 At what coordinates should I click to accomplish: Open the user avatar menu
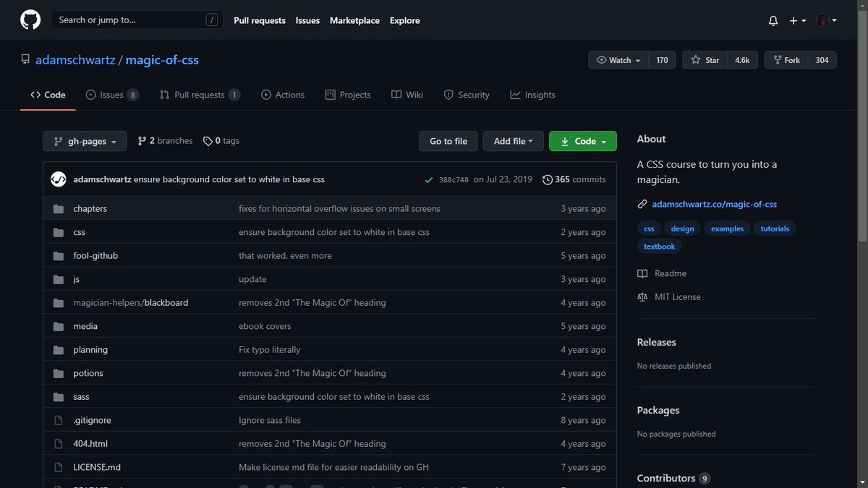(827, 21)
